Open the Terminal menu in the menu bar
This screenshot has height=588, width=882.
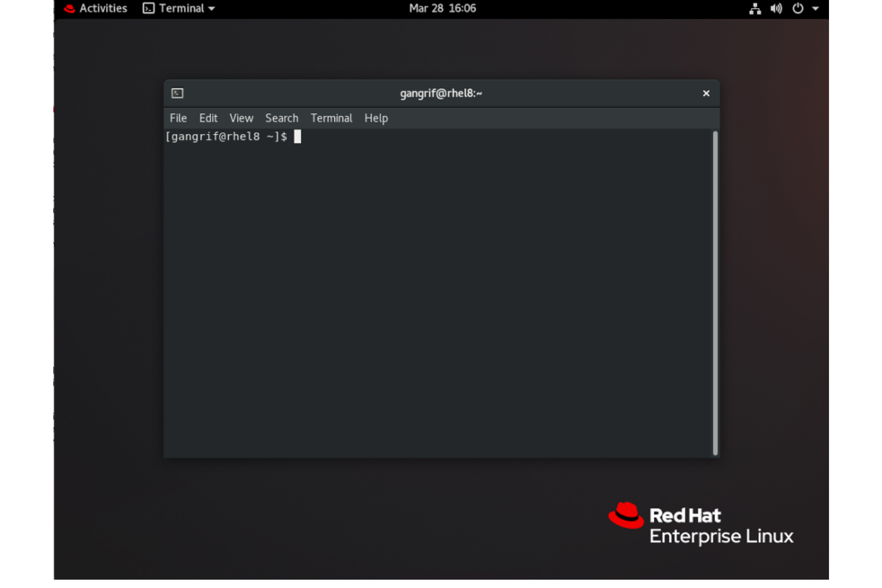click(331, 118)
